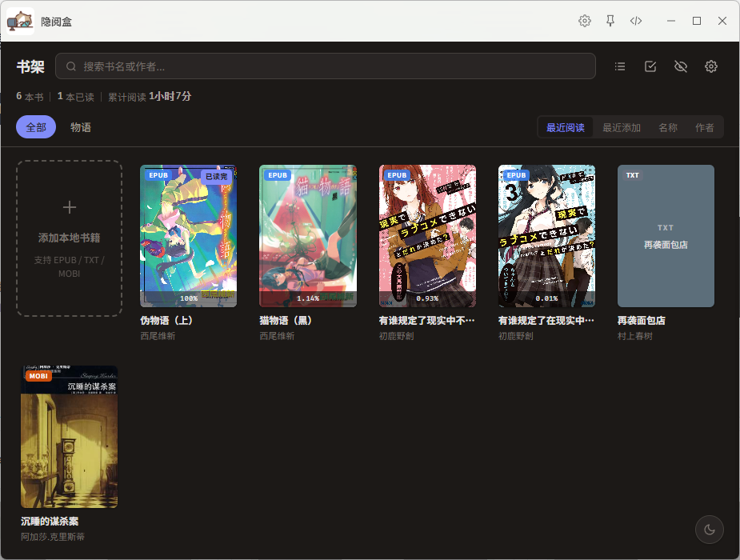Click title 有谁规定了在现实中…
This screenshot has height=560, width=740.
pyautogui.click(x=546, y=320)
